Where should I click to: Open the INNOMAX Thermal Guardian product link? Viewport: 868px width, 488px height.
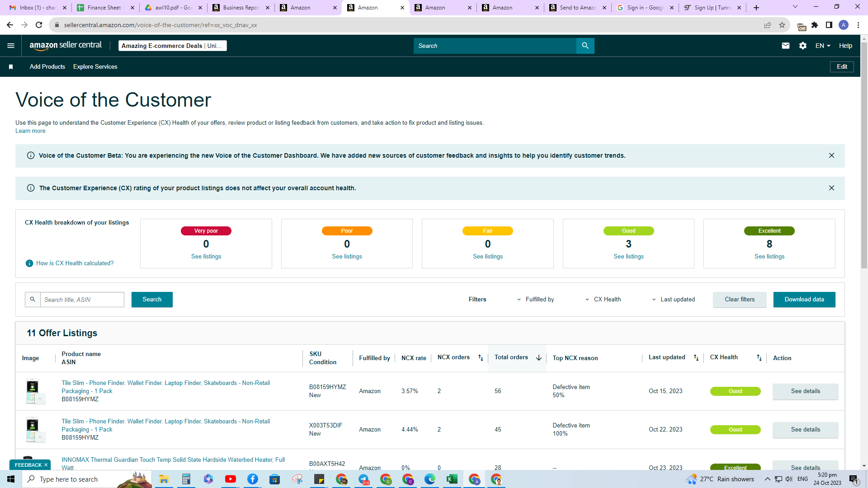(173, 464)
